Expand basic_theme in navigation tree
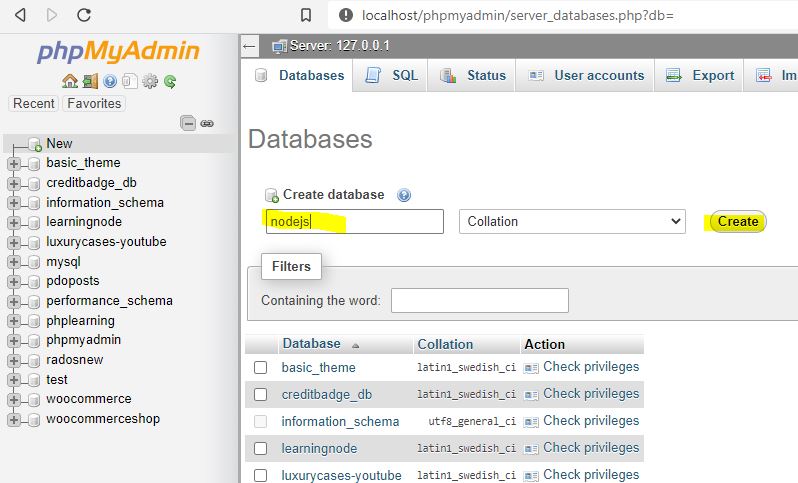 [x=14, y=164]
